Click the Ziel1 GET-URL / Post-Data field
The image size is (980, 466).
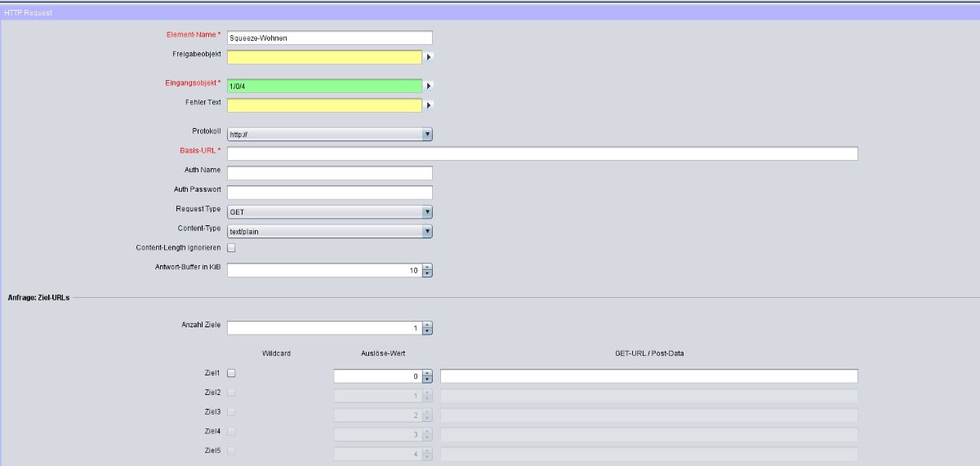click(x=648, y=376)
